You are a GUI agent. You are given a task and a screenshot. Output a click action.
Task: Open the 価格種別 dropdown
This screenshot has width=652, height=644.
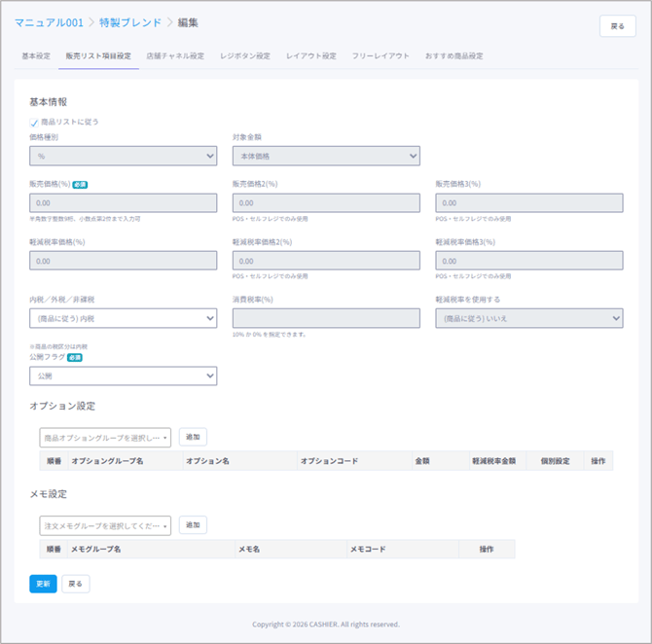click(x=123, y=156)
